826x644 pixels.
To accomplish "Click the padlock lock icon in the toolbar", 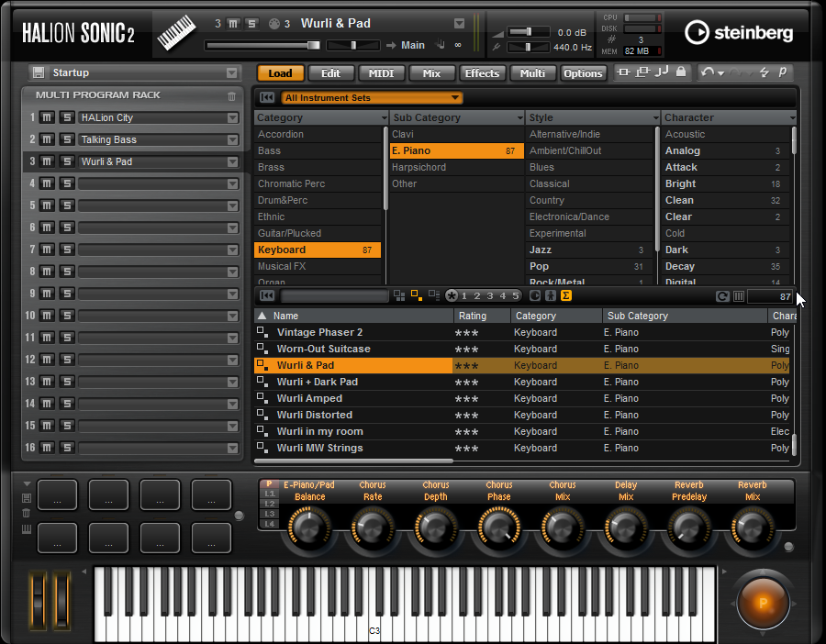I will (681, 72).
